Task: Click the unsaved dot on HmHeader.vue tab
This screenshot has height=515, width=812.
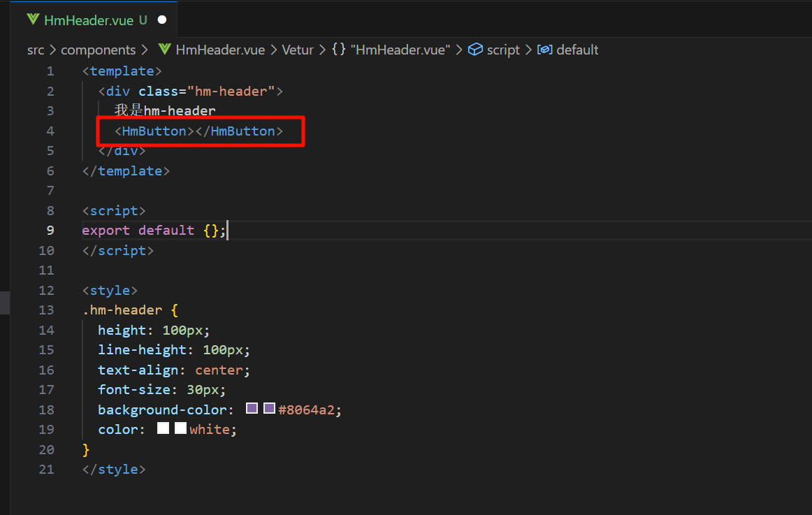Action: [x=162, y=20]
